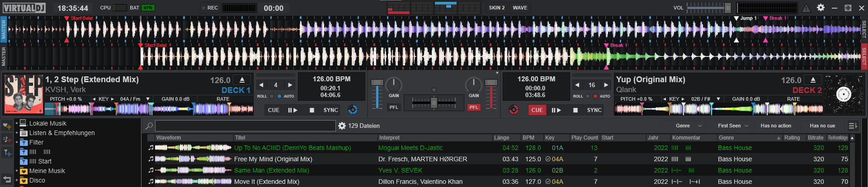The width and height of the screenshot is (868, 187).
Task: Open column layout options icon
Action: [x=852, y=126]
